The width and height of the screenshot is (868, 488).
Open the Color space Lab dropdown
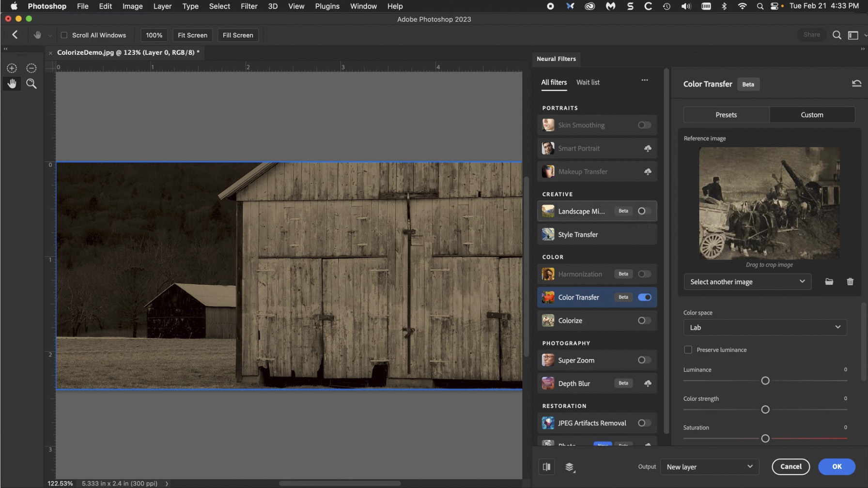tap(764, 327)
